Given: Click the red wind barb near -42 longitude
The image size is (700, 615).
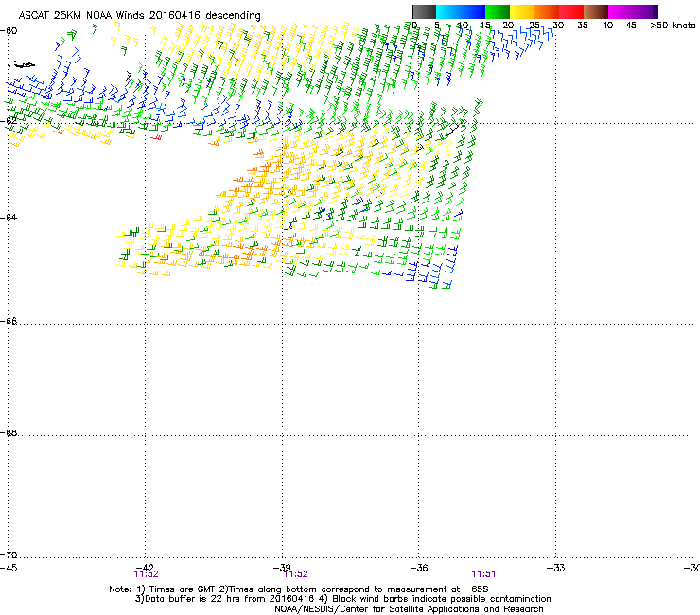Looking at the screenshot, I should coord(157,137).
